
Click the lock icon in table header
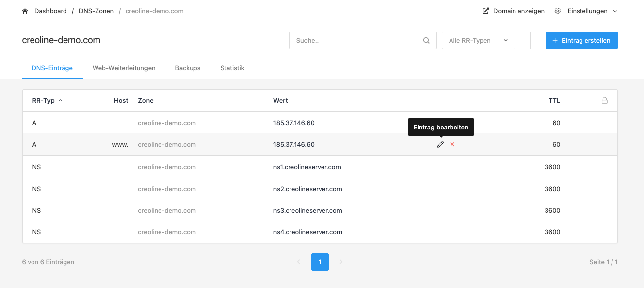click(x=605, y=100)
